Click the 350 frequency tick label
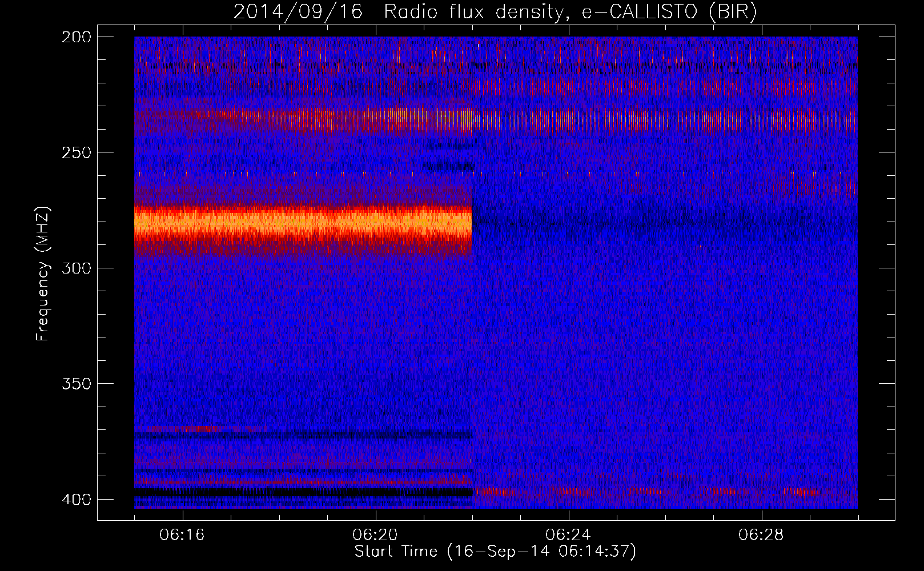The width and height of the screenshot is (924, 571). [76, 384]
